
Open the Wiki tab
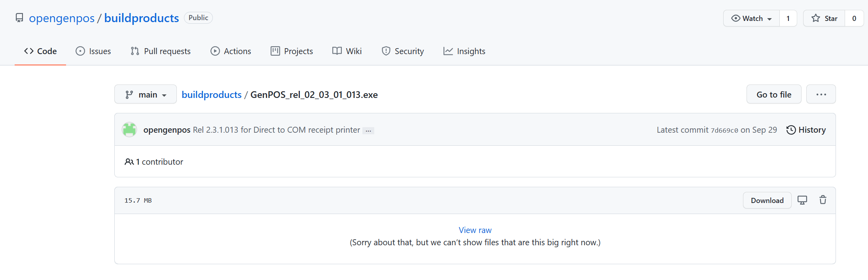347,51
